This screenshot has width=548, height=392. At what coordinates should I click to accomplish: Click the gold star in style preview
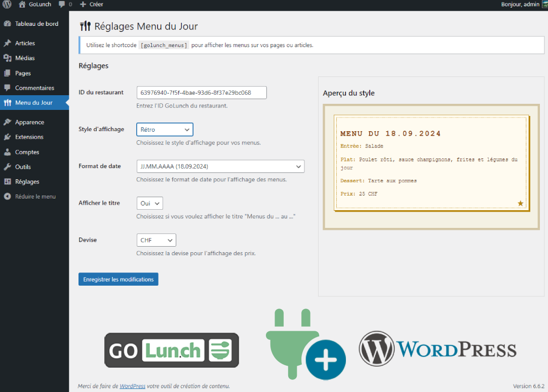[x=520, y=203]
